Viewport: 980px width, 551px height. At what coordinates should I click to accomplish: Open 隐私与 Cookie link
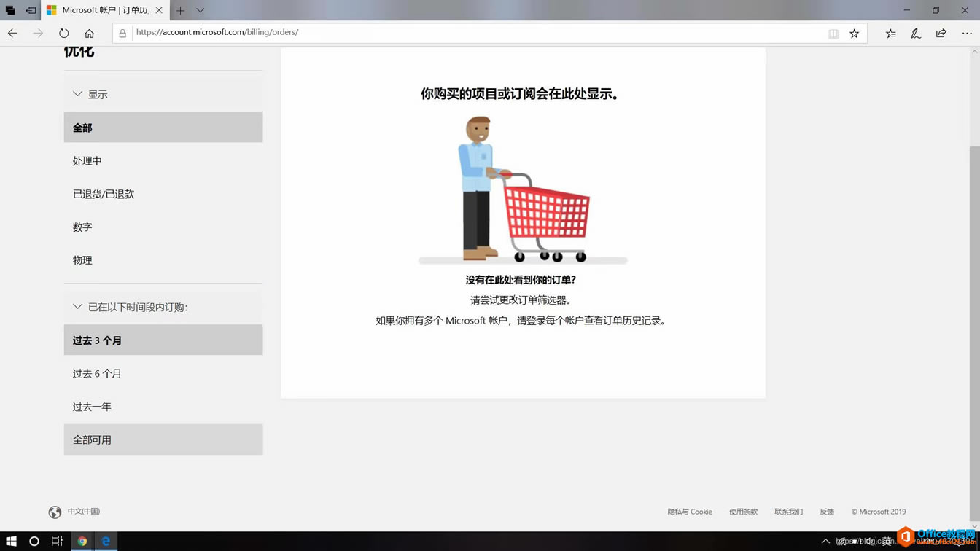click(x=690, y=512)
